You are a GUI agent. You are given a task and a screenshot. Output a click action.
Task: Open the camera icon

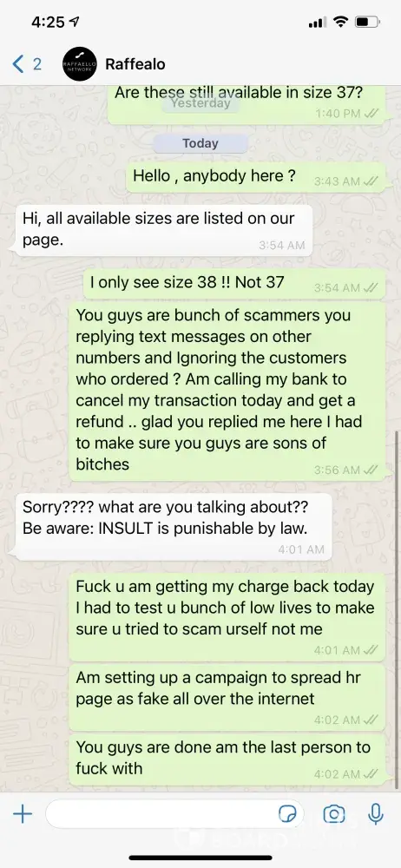(334, 814)
